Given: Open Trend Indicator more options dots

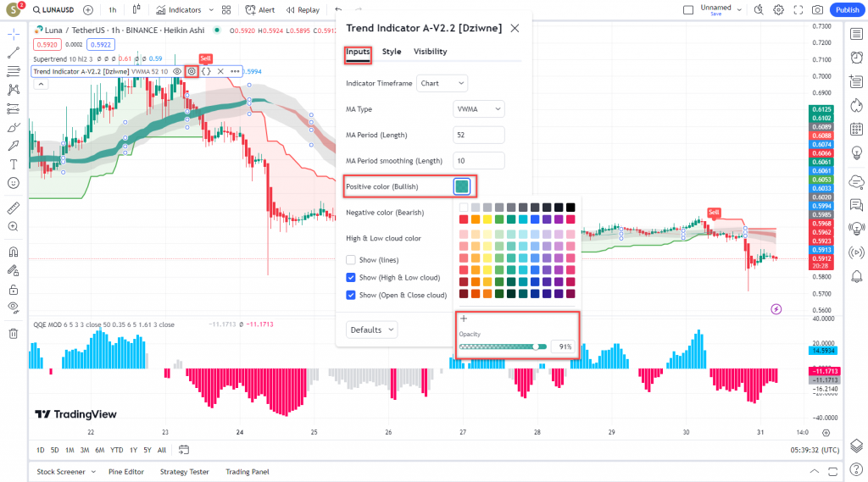Looking at the screenshot, I should [x=236, y=71].
